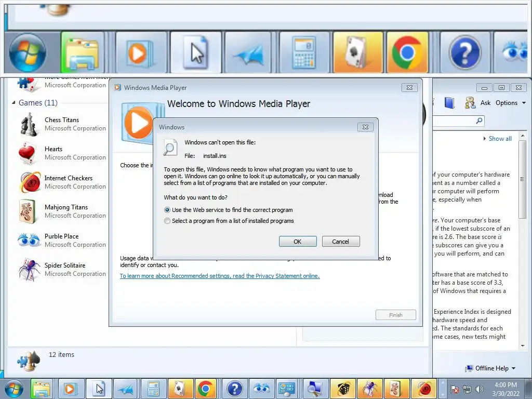Click the blue paper plane taskbar icon
Image resolution: width=532 pixels, height=399 pixels.
coord(126,389)
